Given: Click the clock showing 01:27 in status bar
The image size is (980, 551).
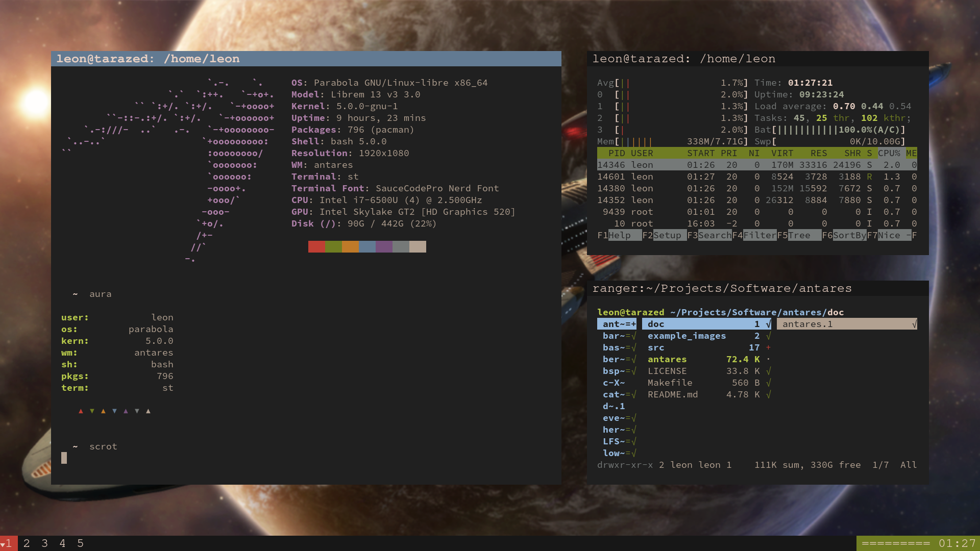Looking at the screenshot, I should tap(957, 543).
